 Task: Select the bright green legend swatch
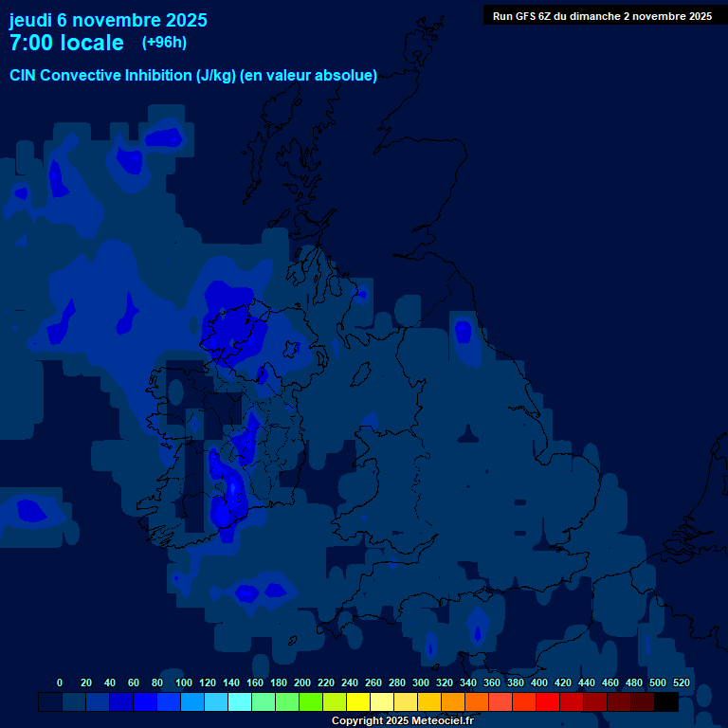(x=311, y=701)
